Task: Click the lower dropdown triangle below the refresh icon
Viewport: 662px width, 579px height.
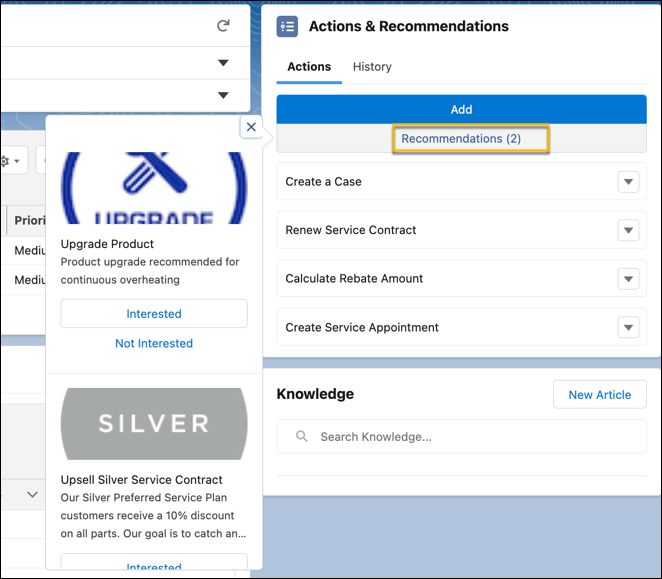Action: point(223,95)
